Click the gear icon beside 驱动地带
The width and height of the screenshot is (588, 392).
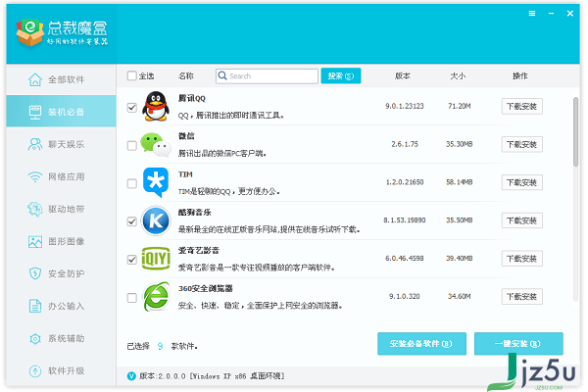35,209
